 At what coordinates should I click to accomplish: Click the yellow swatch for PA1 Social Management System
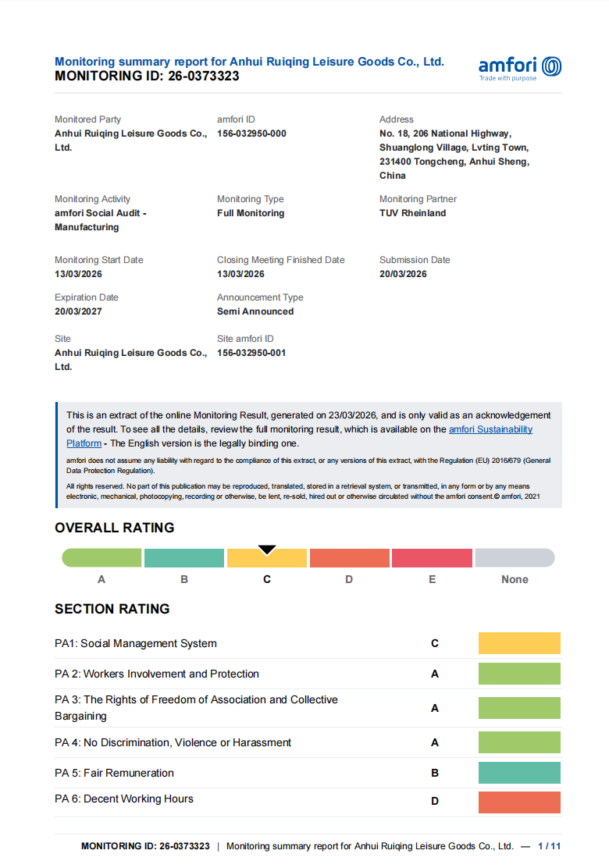[519, 643]
